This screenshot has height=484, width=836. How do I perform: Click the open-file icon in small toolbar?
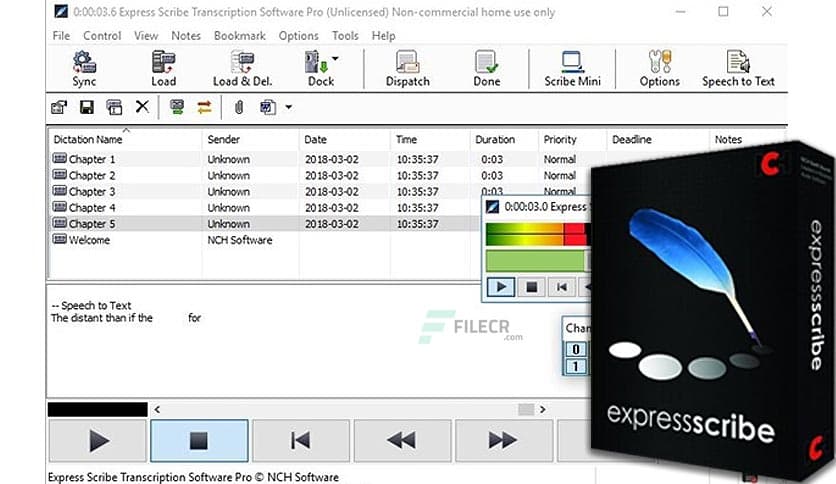coord(59,107)
